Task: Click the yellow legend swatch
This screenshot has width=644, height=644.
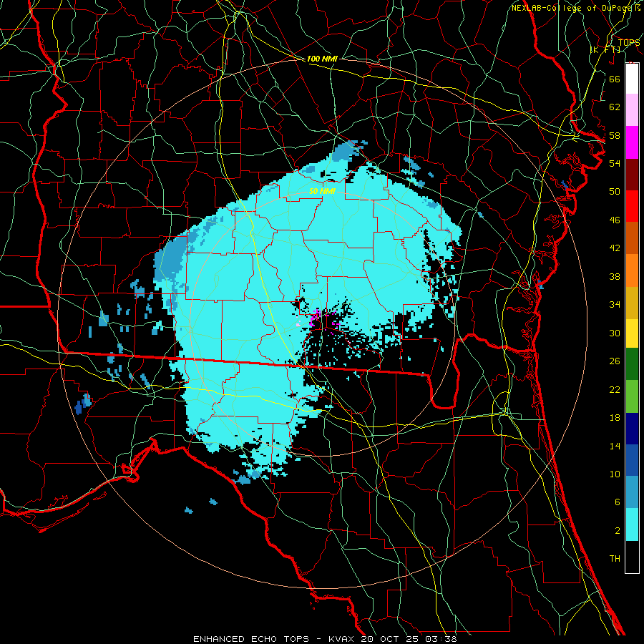Action: point(632,333)
